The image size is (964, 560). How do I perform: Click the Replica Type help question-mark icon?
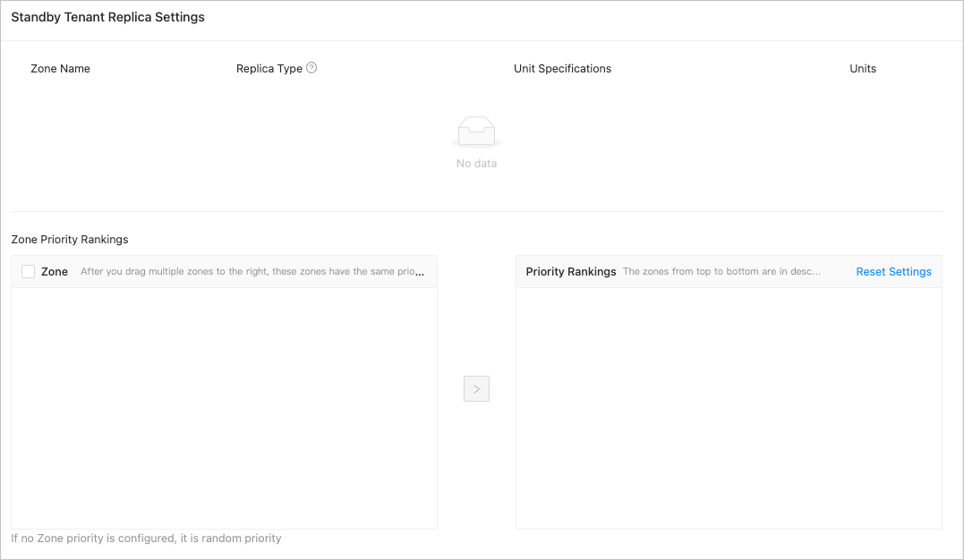pos(311,68)
